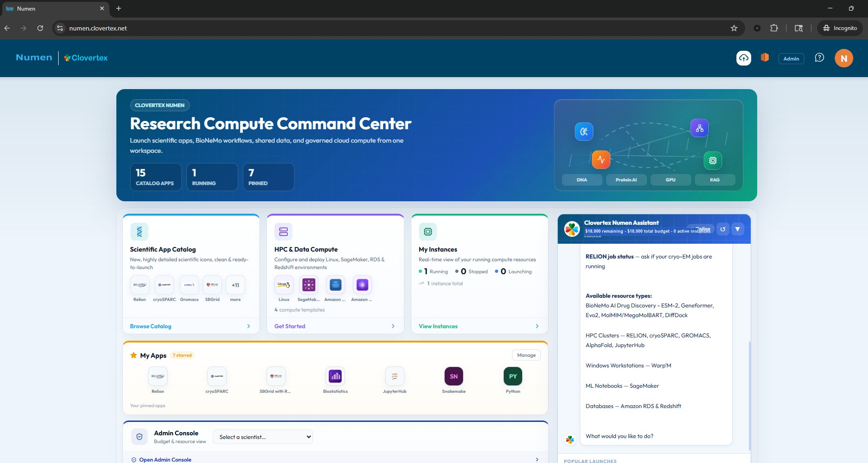Open a new browser tab
Viewport: 868px width, 463px height.
click(119, 8)
